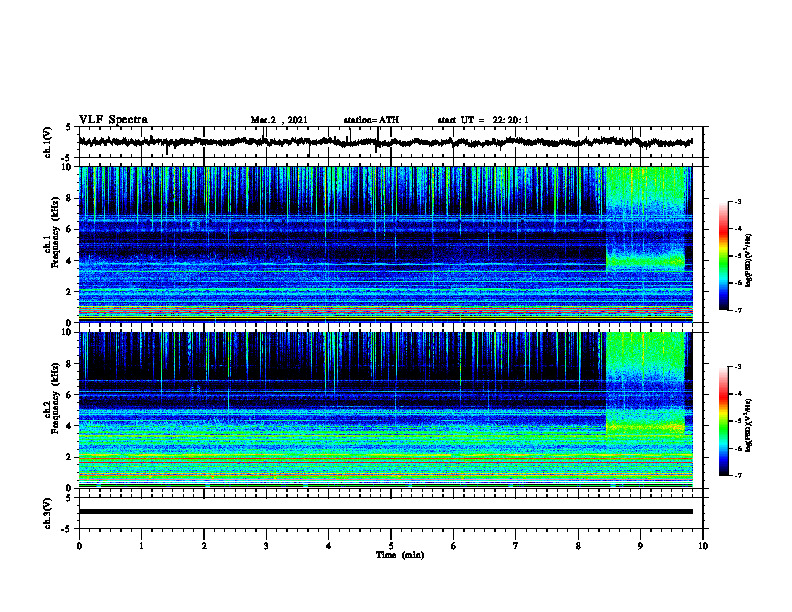Screen dimensions: 792x612
Task: Click the "5" tick label on Time axis
Action: [391, 546]
